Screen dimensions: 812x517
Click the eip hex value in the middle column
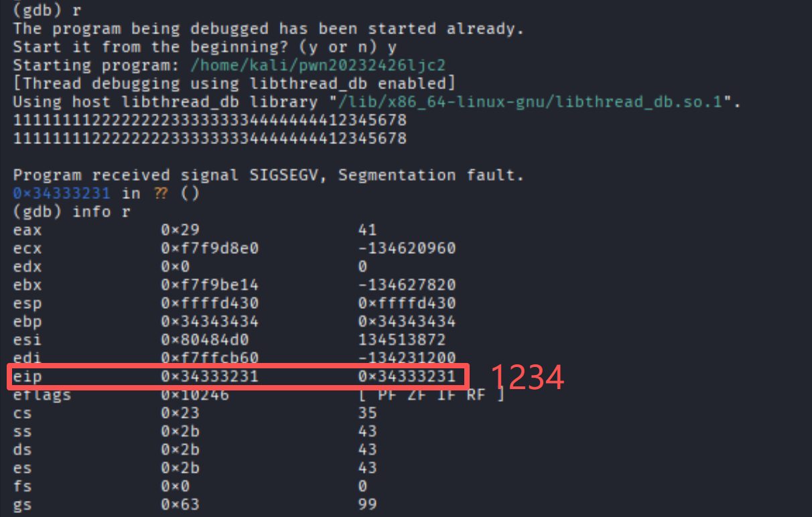click(210, 377)
